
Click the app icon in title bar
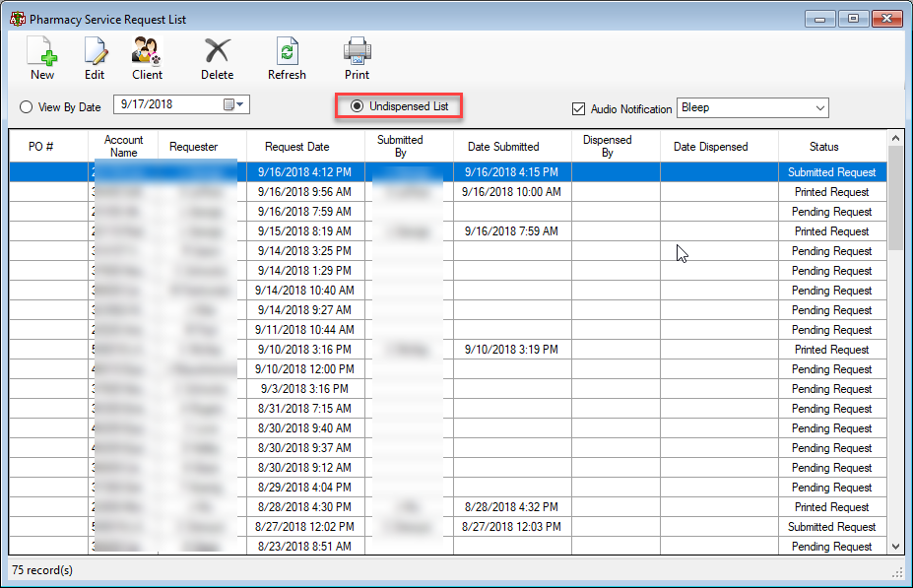[18, 19]
